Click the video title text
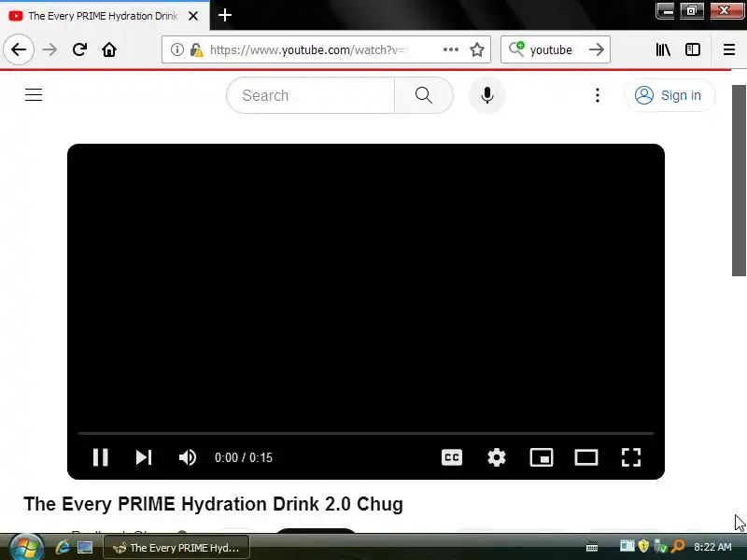The height and width of the screenshot is (560, 747). click(x=214, y=504)
